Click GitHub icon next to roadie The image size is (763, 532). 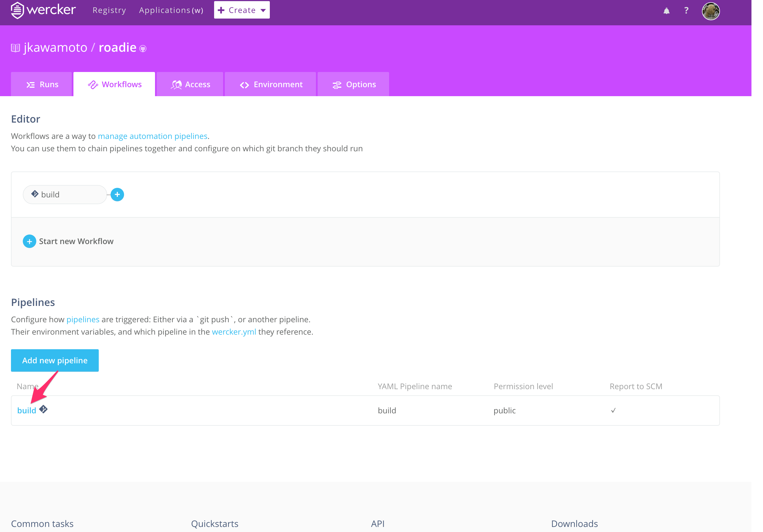tap(143, 49)
